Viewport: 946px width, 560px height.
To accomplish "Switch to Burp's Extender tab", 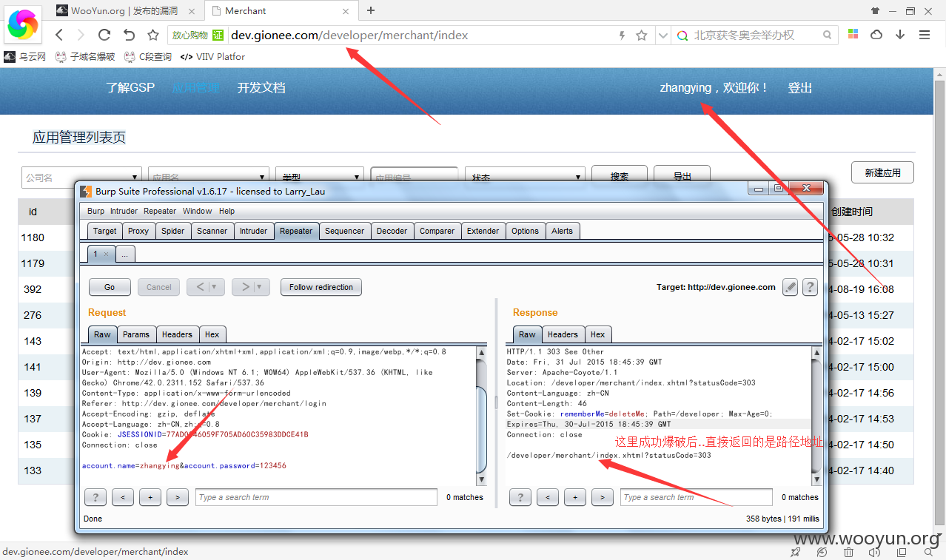I will pos(483,231).
